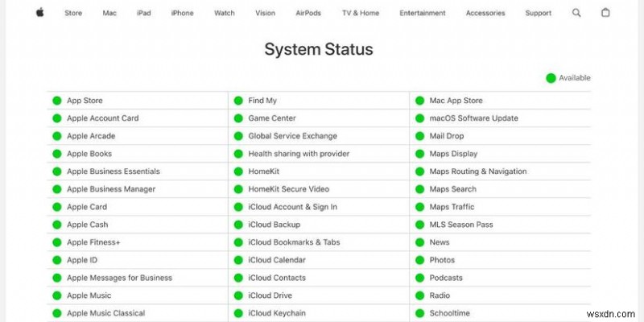Click the Maps Search entry

click(452, 189)
